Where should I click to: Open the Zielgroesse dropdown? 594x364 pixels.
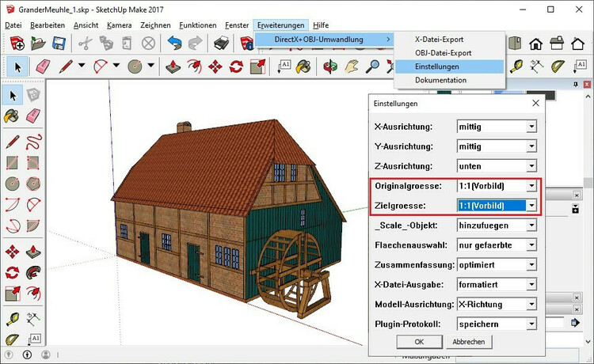pos(531,206)
